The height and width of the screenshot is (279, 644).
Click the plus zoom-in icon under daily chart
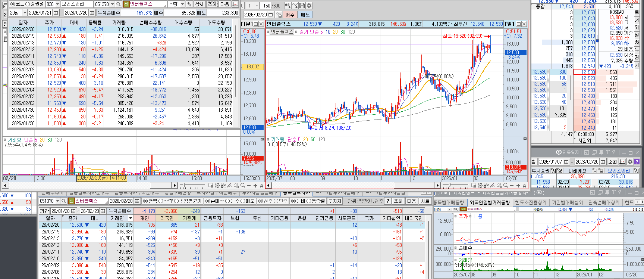coord(518,186)
